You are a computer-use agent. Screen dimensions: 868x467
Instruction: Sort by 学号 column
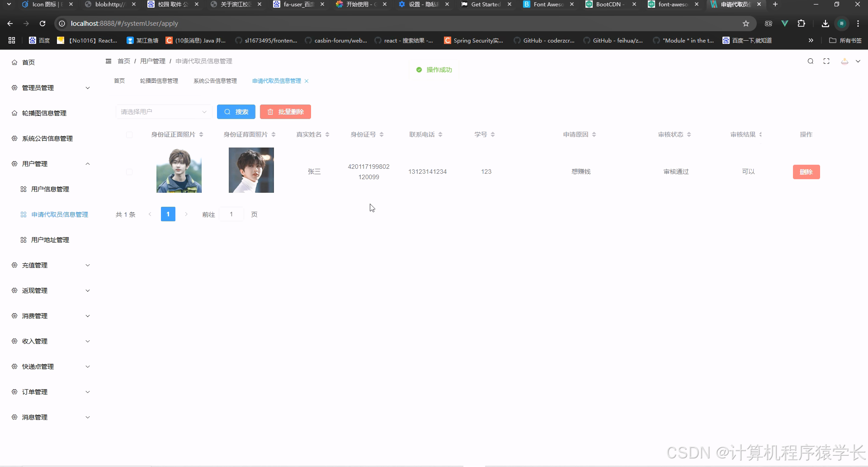click(493, 134)
